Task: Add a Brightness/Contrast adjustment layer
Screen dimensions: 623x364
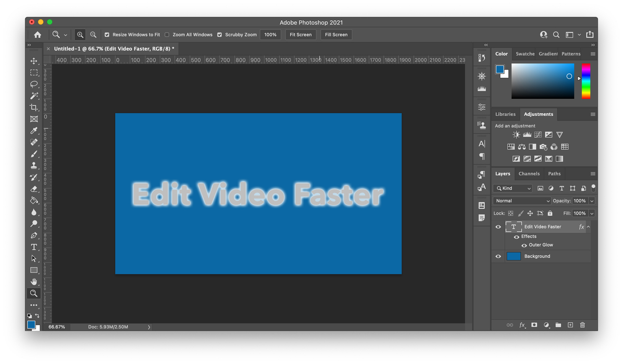Action: 516,134
